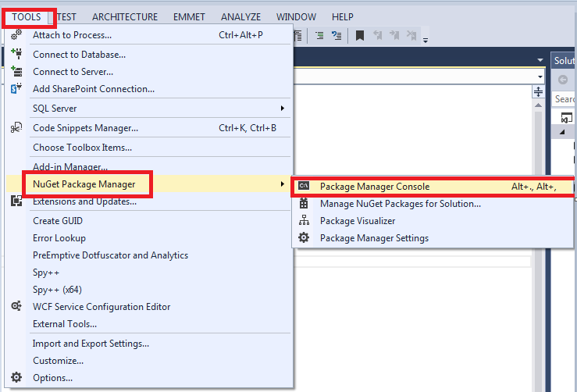The height and width of the screenshot is (392, 577).
Task: Choose Customize entry
Action: point(149,361)
